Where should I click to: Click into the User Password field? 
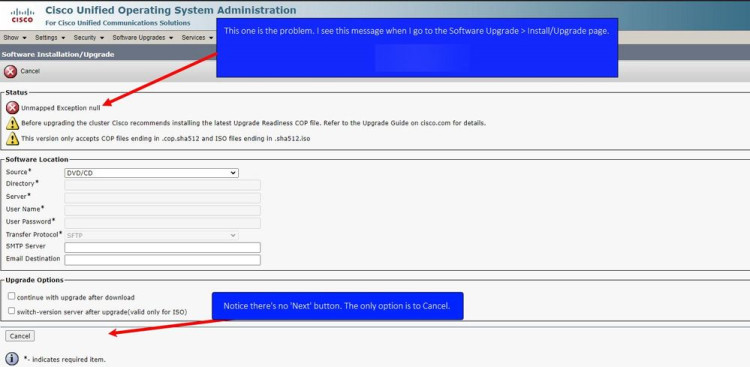coord(163,222)
